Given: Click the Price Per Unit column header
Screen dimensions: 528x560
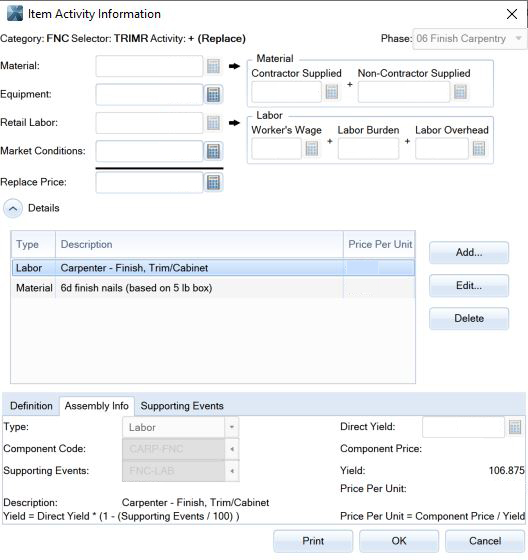Looking at the screenshot, I should click(x=379, y=245).
